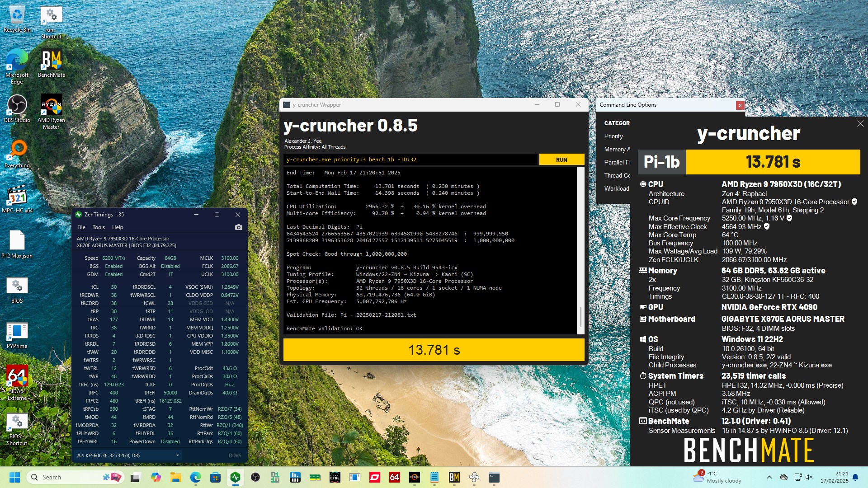This screenshot has height=488, width=868.
Task: Open the CTRL app taskbar icon
Action: [335, 477]
